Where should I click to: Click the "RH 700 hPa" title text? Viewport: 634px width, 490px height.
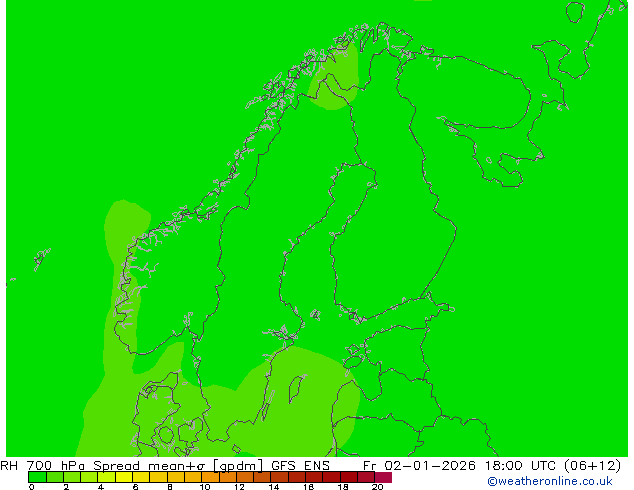pyautogui.click(x=42, y=466)
